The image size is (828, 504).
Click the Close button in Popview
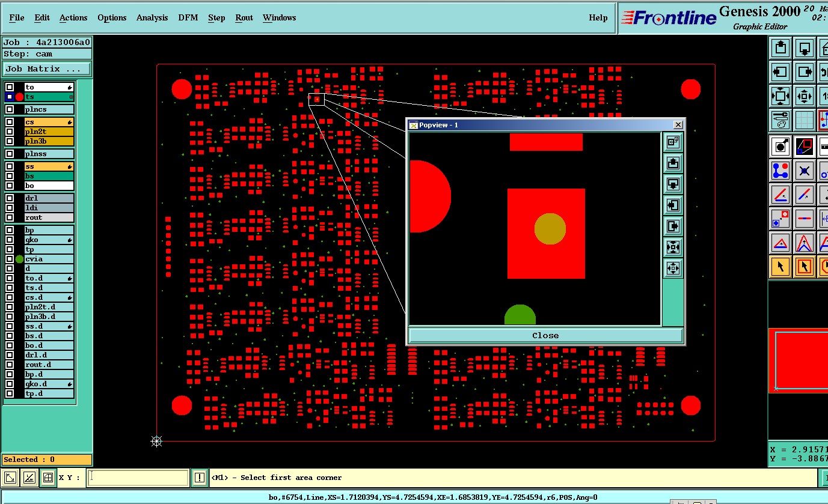click(545, 335)
